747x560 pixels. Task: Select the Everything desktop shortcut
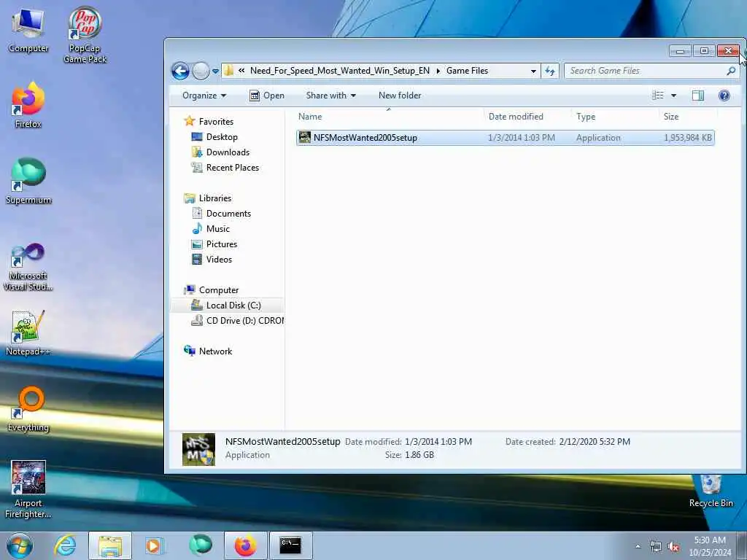click(28, 408)
